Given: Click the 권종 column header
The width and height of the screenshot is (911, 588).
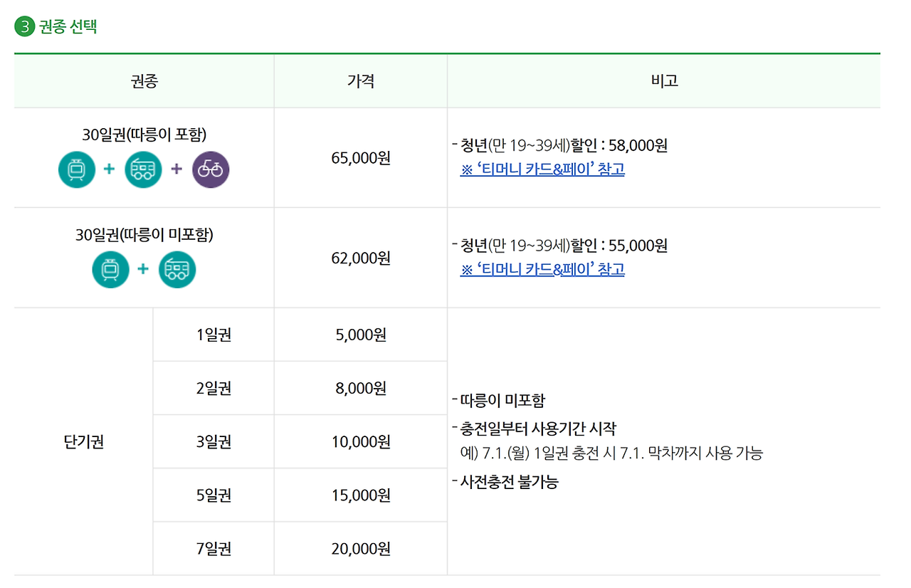Looking at the screenshot, I should click(x=144, y=81).
